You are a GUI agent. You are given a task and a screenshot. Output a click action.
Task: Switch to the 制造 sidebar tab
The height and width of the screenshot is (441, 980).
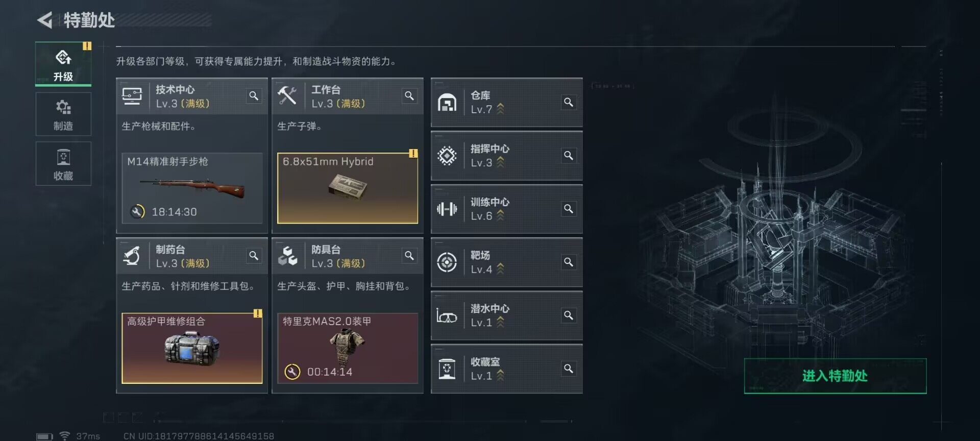pyautogui.click(x=63, y=114)
